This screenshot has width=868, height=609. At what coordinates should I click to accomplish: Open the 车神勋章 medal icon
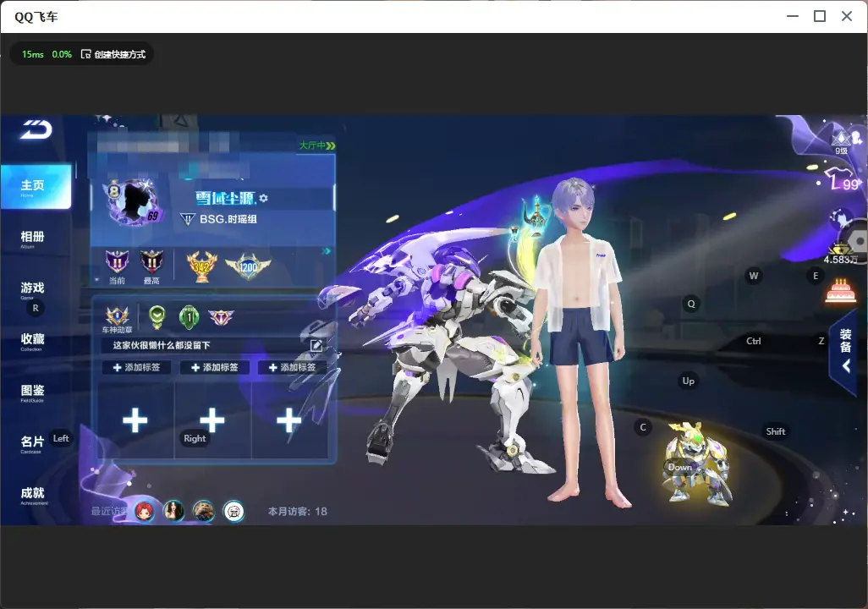[x=118, y=316]
